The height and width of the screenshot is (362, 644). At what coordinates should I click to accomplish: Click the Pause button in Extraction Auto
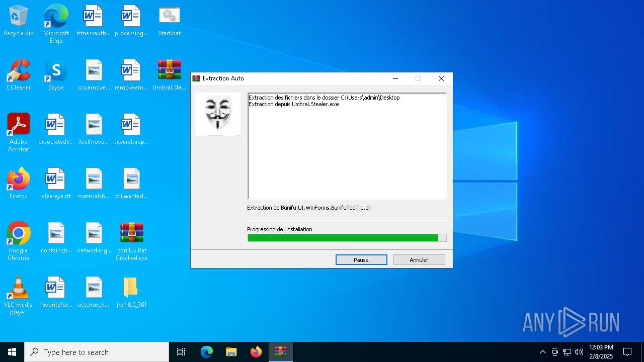click(361, 260)
